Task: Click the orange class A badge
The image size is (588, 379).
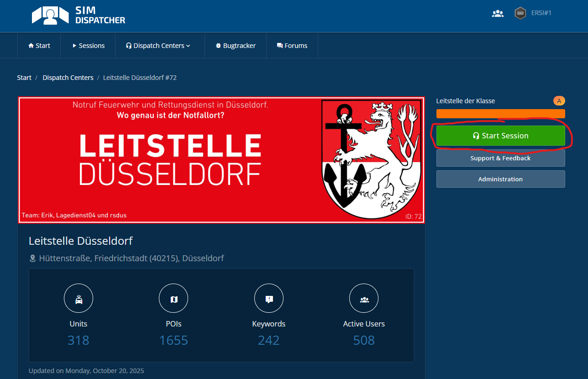Action: (x=559, y=101)
